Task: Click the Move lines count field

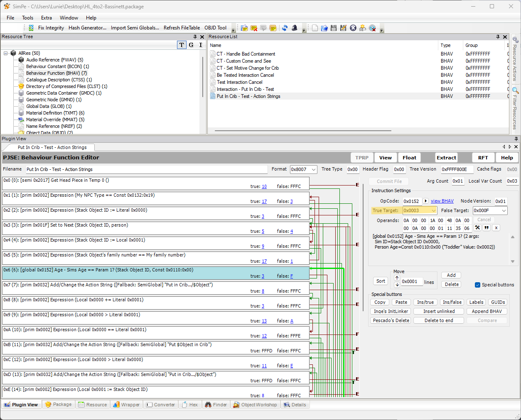Action: click(412, 281)
